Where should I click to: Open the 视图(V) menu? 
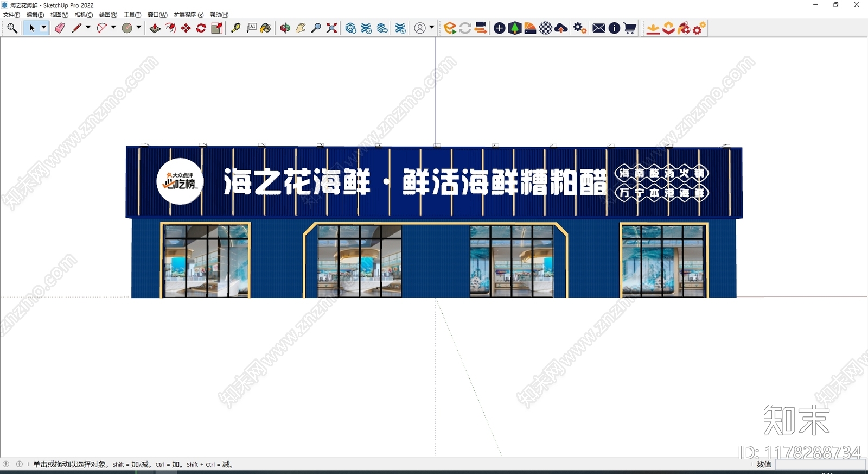point(60,15)
